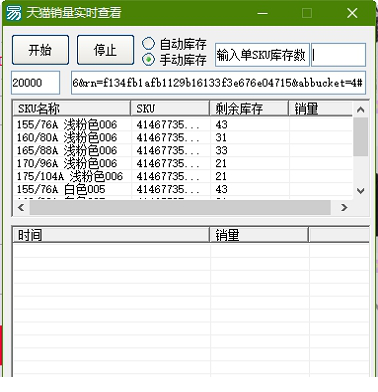Image resolution: width=378 pixels, height=392 pixels.
Task: Click the 输入单SKU库存数 label box
Action: [x=262, y=55]
